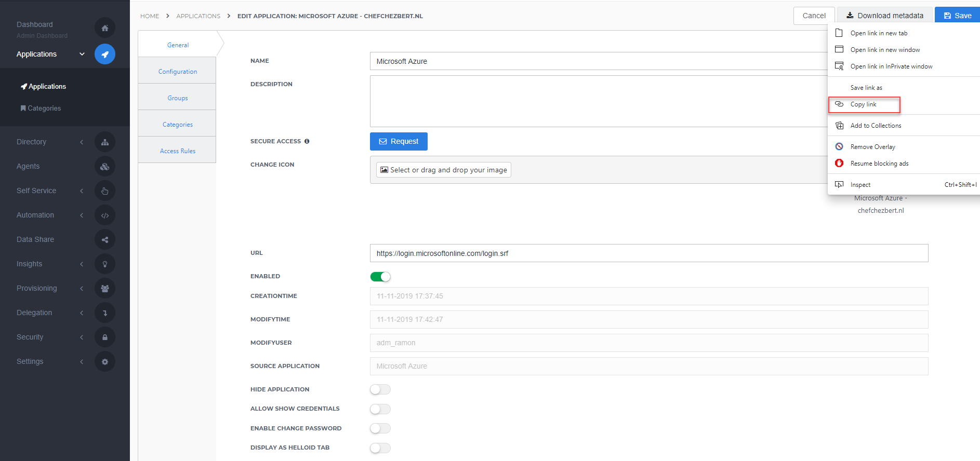
Task: Enable Allow Show Credentials switch
Action: tap(380, 409)
